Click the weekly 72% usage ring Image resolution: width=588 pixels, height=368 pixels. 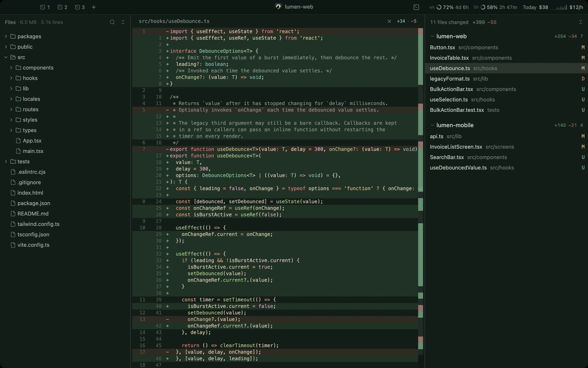pyautogui.click(x=439, y=7)
